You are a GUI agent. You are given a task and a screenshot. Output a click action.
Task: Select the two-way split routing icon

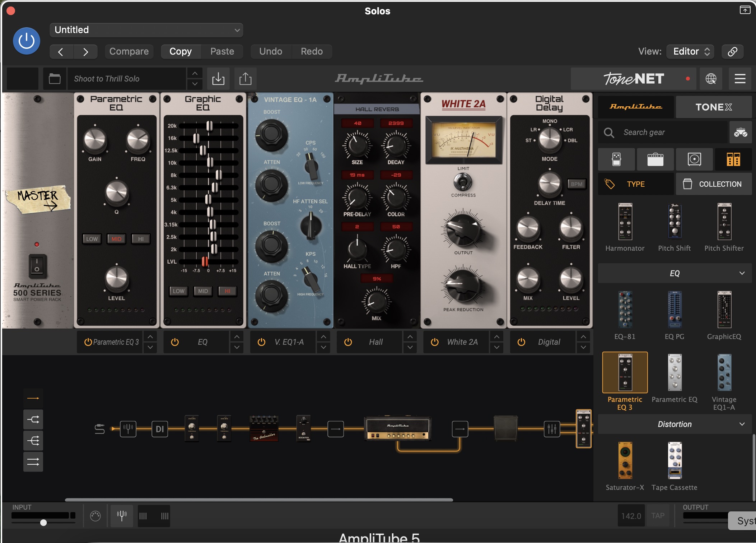(33, 419)
